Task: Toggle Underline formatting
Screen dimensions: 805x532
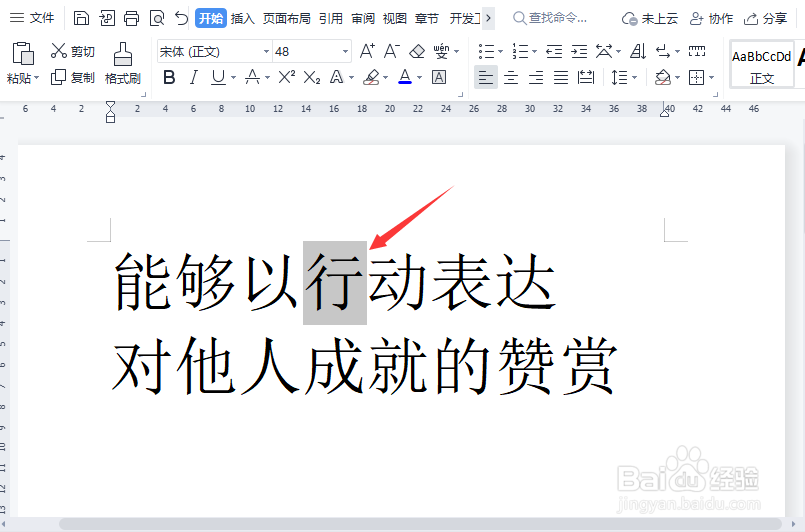Action: click(x=218, y=78)
